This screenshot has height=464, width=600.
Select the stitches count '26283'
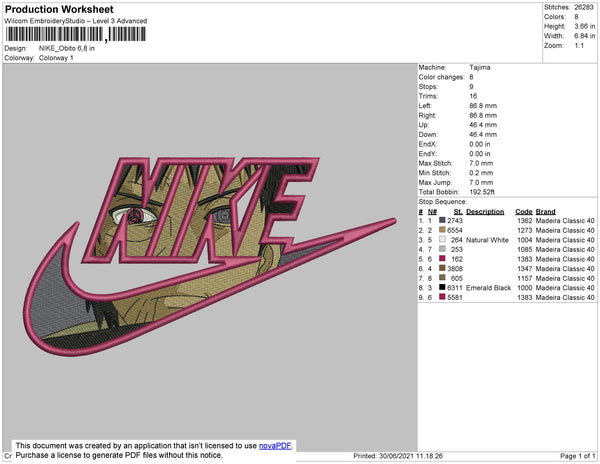pyautogui.click(x=584, y=7)
